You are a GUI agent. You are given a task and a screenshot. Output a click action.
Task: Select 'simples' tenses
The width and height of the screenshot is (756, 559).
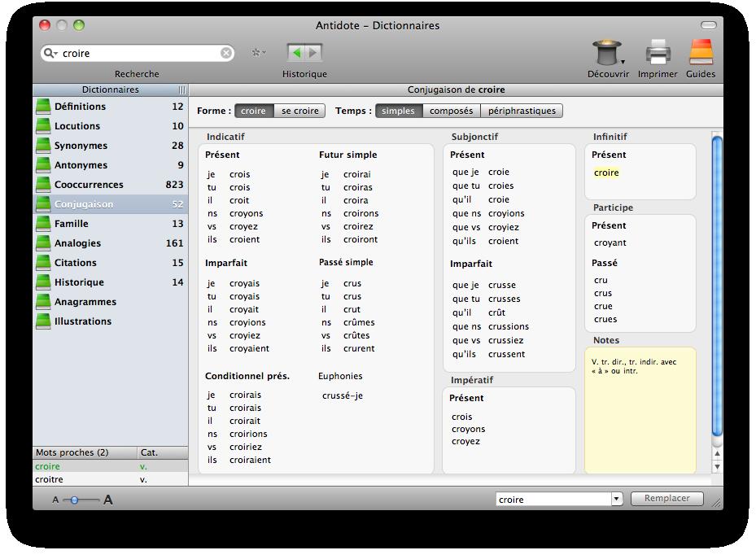[398, 111]
